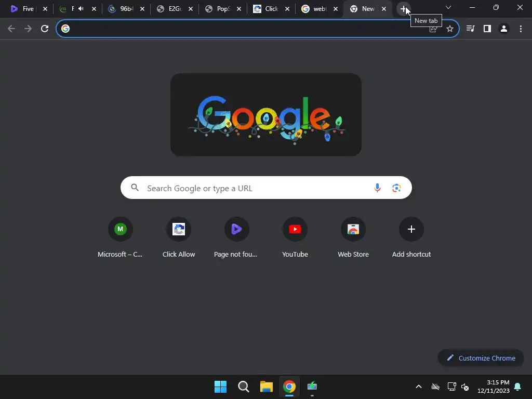Open notifications bell icon
Image resolution: width=532 pixels, height=399 pixels.
(518, 387)
